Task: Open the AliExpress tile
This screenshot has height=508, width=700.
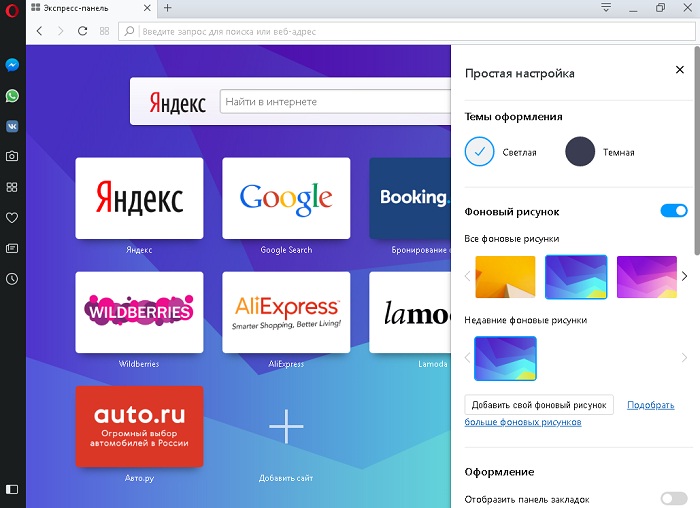Action: pos(286,312)
